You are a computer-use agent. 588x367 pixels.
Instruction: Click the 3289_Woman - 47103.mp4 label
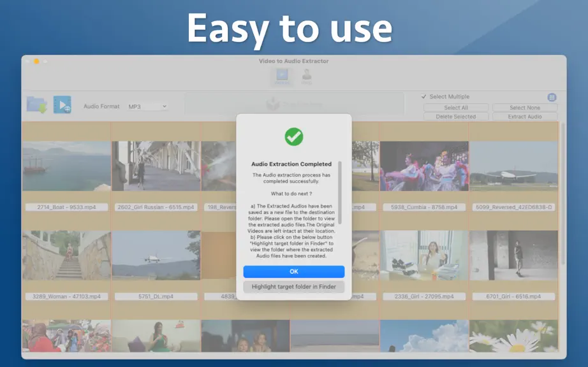[x=66, y=296]
